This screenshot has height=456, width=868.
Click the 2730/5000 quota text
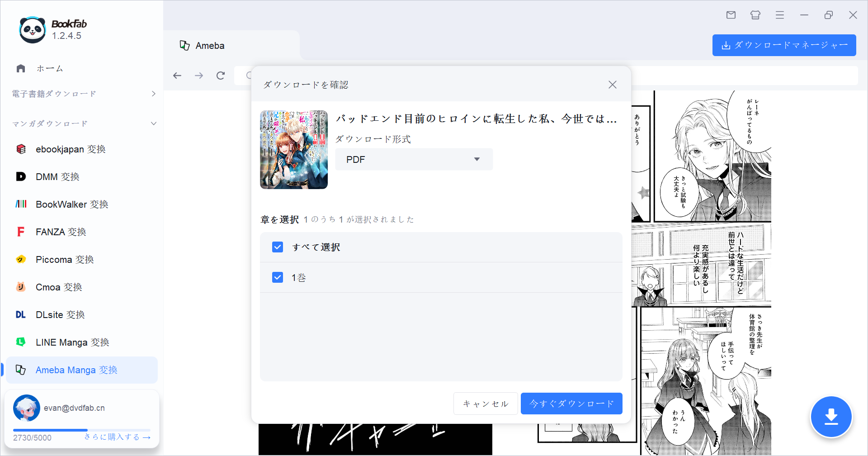[x=32, y=437]
